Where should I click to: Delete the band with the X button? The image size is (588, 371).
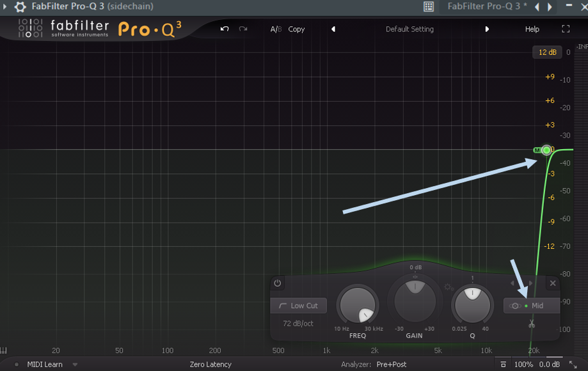click(x=553, y=283)
